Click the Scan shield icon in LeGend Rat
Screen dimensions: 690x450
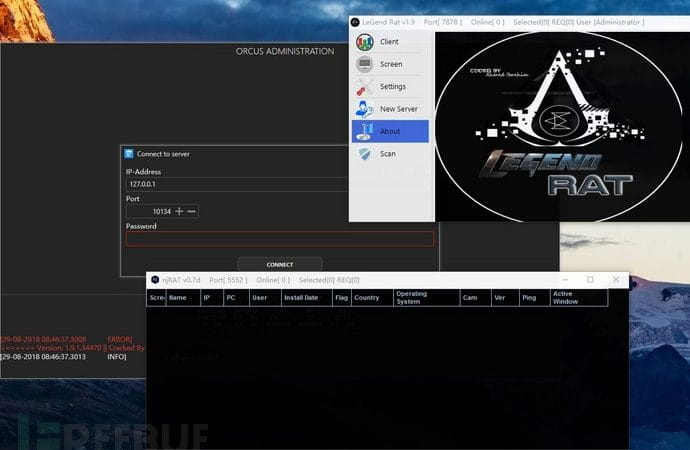(x=365, y=154)
